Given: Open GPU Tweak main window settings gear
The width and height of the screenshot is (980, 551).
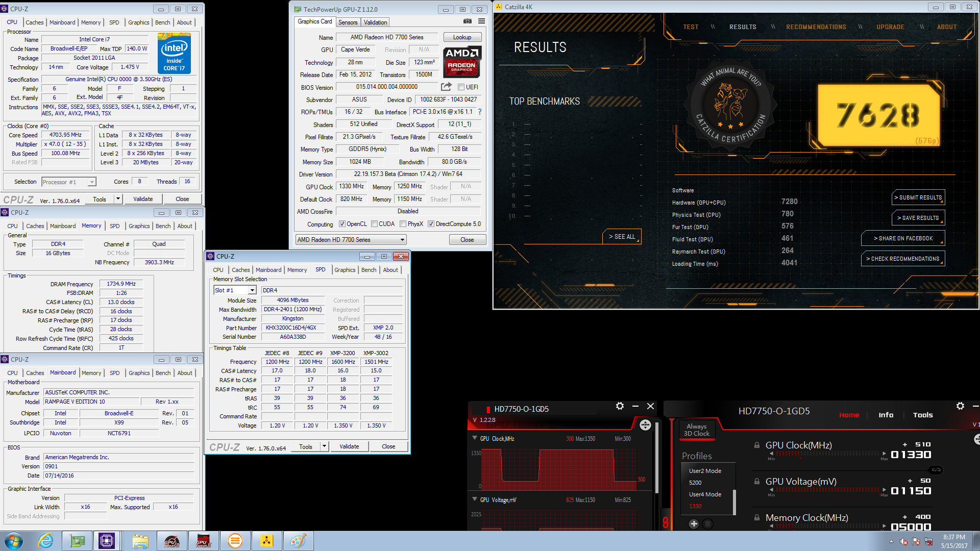Looking at the screenshot, I should (960, 406).
